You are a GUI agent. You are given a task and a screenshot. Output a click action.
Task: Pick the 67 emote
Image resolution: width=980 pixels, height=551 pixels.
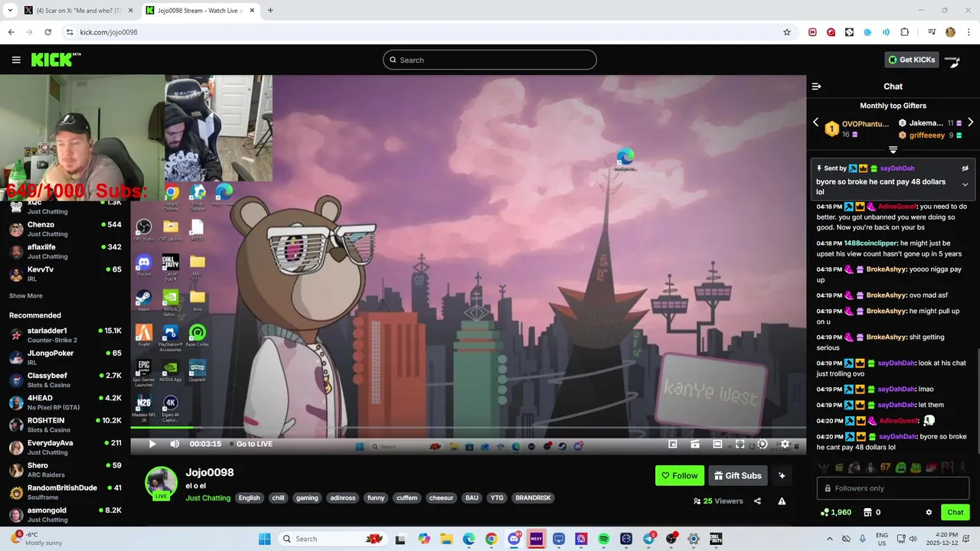pos(885,468)
